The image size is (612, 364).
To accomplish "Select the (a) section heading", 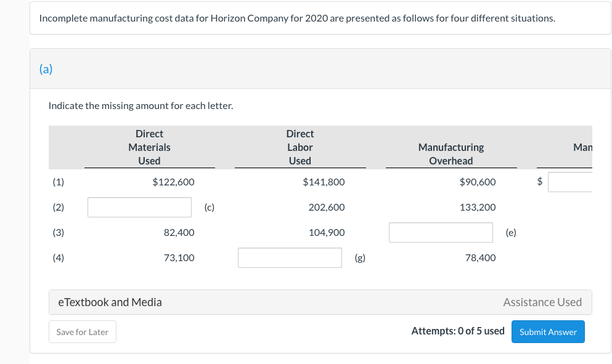I will (46, 70).
